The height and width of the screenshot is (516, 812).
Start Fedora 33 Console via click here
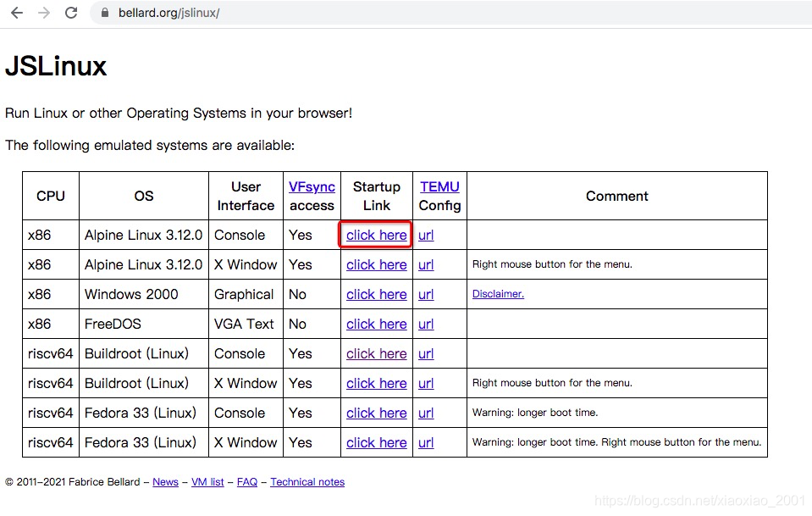pyautogui.click(x=377, y=413)
